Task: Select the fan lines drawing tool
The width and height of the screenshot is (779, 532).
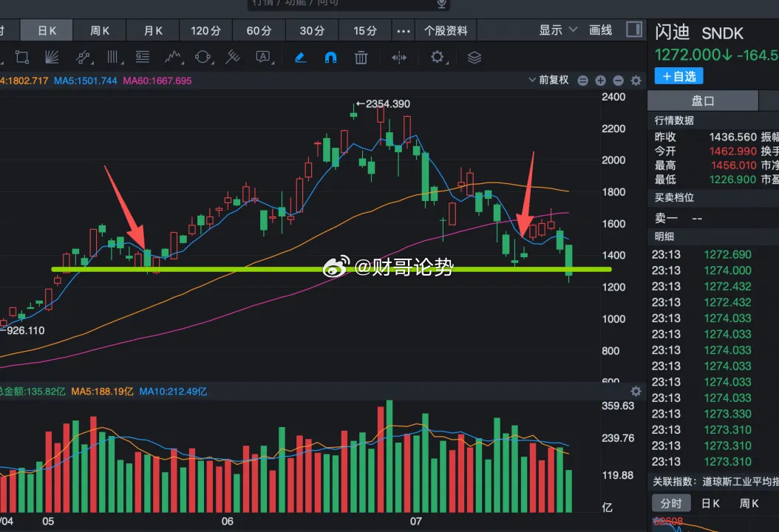Action: point(52,57)
